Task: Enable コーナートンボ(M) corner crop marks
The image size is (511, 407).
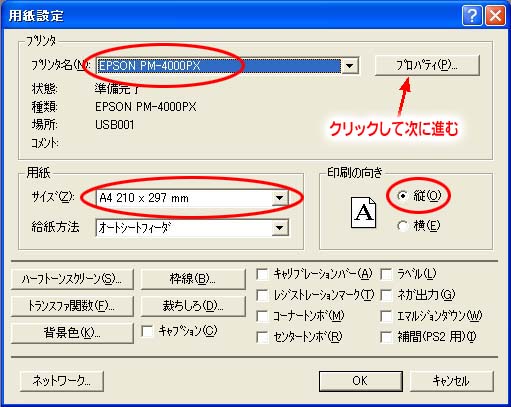Action: pyautogui.click(x=263, y=316)
